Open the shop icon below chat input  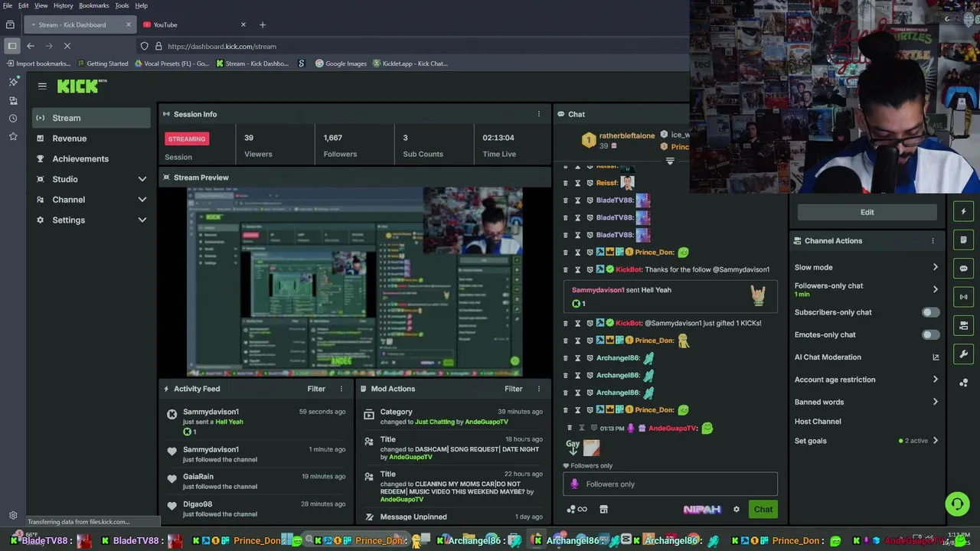[x=603, y=510]
